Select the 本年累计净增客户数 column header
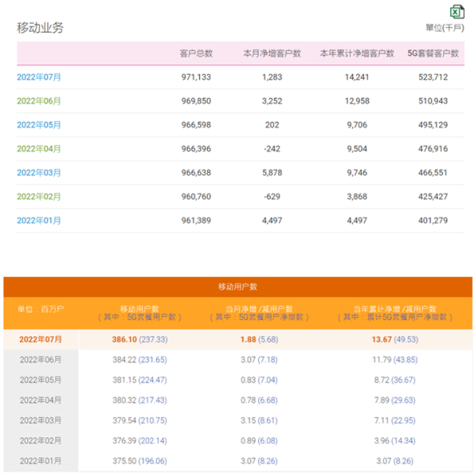The height and width of the screenshot is (475, 476). pyautogui.click(x=357, y=54)
